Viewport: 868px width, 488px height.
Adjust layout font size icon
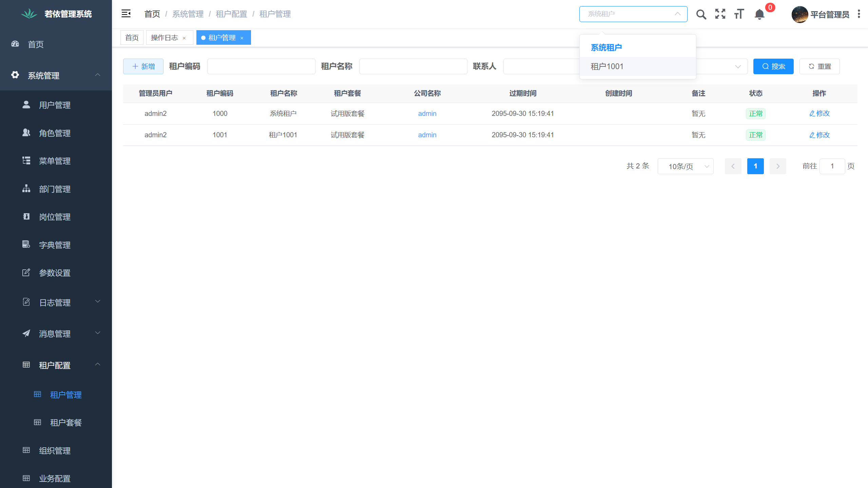pyautogui.click(x=738, y=14)
